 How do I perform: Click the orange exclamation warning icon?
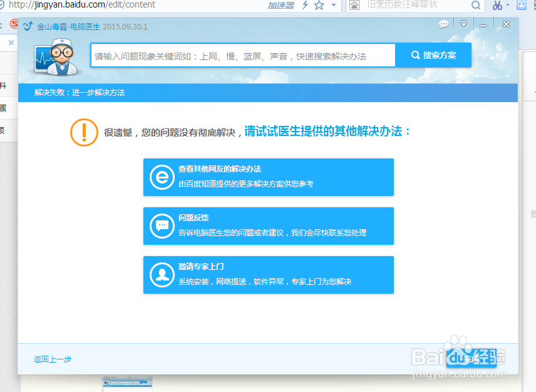pyautogui.click(x=84, y=132)
